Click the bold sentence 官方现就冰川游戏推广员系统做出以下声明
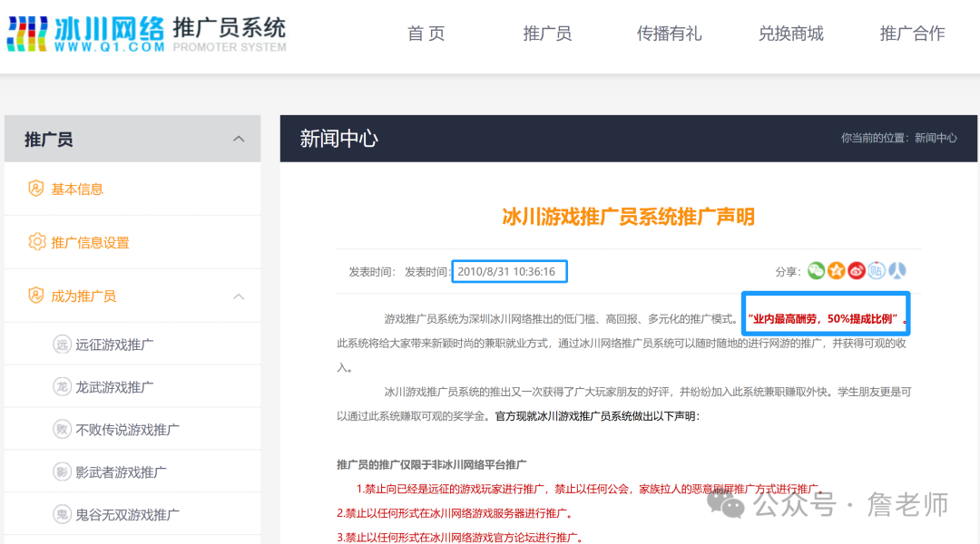The height and width of the screenshot is (544, 980). 597,416
